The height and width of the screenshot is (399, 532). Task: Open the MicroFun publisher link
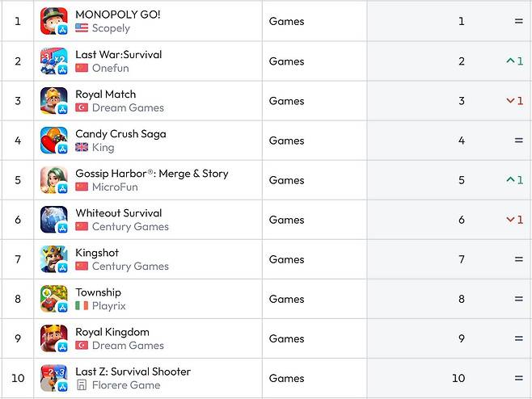tap(115, 187)
